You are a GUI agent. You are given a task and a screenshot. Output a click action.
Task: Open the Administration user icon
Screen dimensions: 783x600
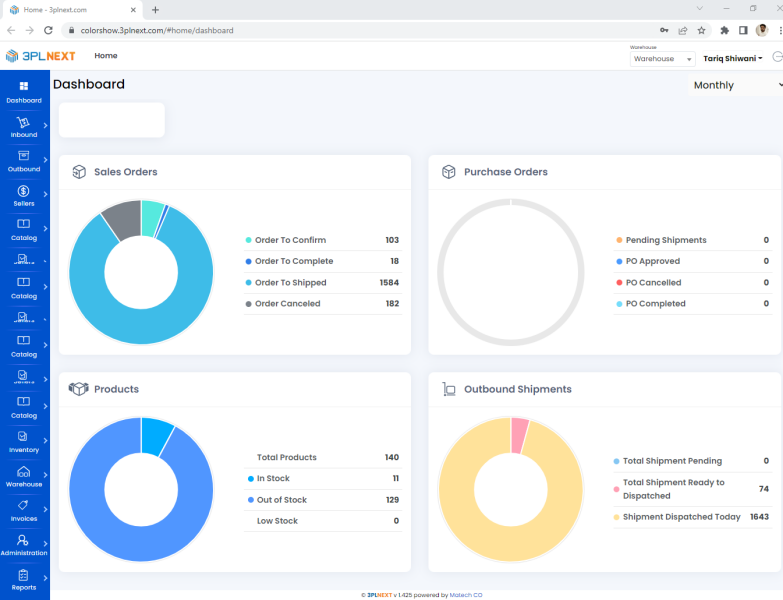(22, 540)
